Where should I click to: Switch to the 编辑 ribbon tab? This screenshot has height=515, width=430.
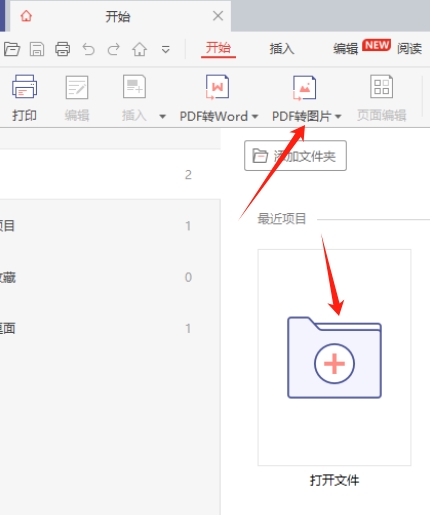pos(346,49)
